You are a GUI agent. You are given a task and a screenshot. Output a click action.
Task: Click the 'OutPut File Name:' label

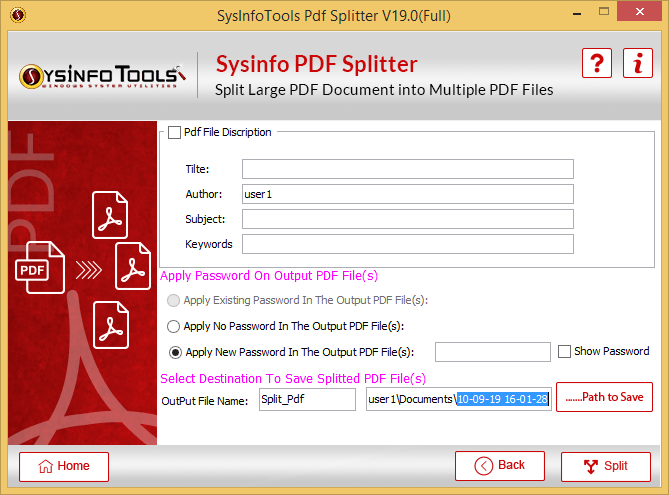pos(204,401)
